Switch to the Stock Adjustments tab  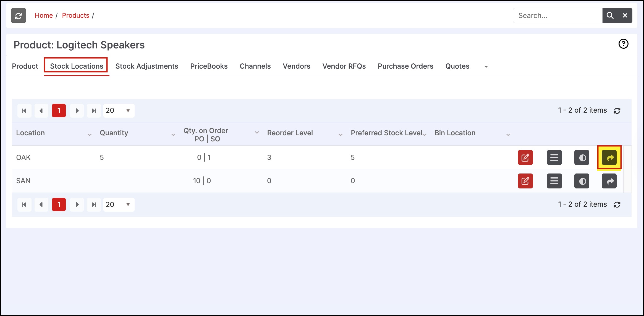(147, 66)
